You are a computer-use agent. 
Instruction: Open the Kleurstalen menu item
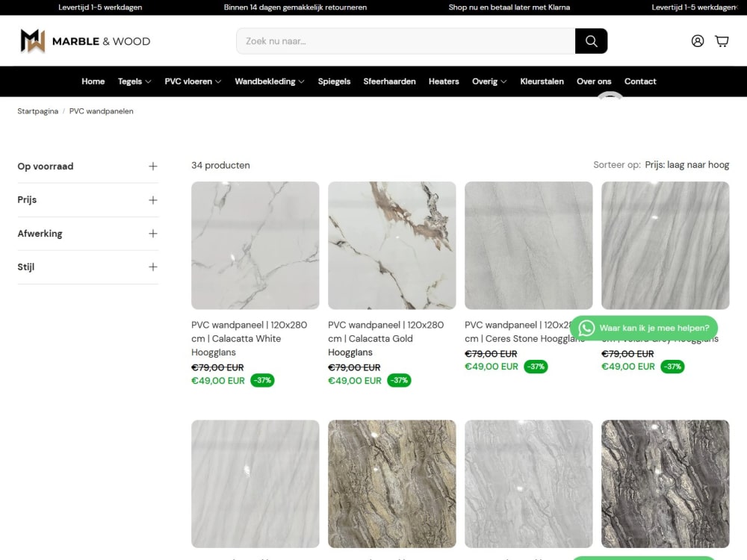[x=542, y=81]
